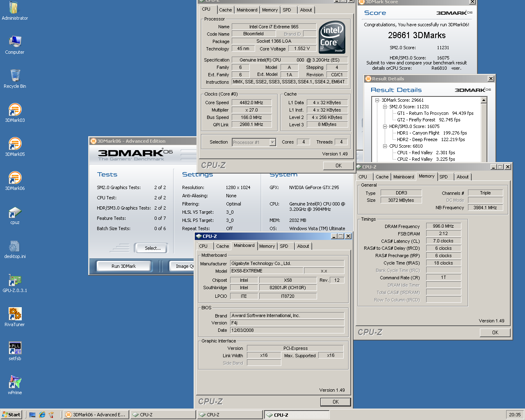Click the Show Desktop quick launch icon
525x420 pixels.
33,415
